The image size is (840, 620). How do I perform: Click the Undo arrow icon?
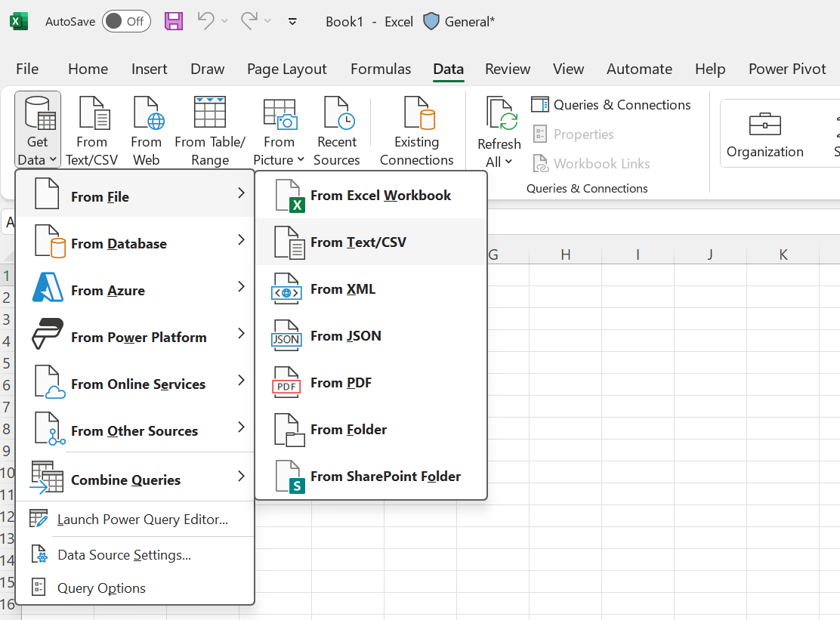click(205, 21)
